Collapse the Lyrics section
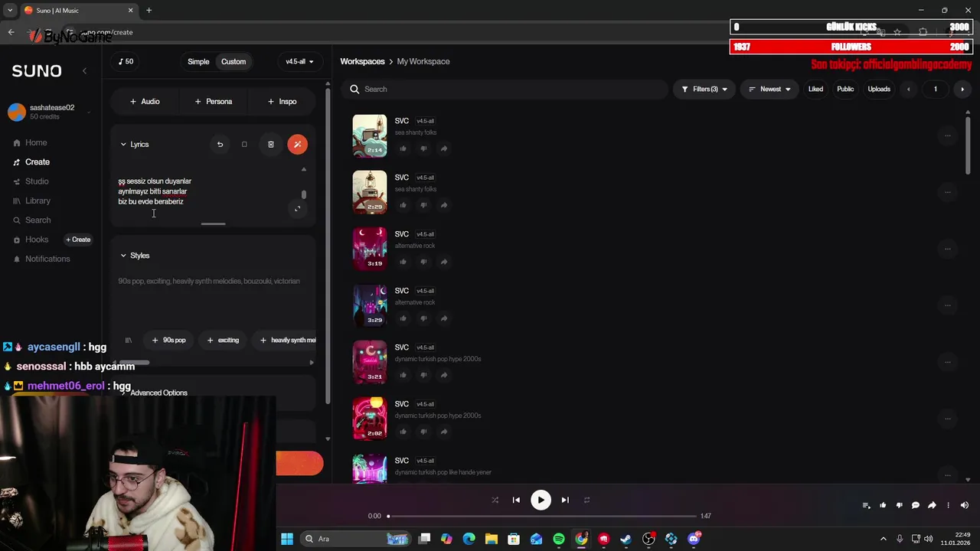Image resolution: width=980 pixels, height=551 pixels. (134, 144)
